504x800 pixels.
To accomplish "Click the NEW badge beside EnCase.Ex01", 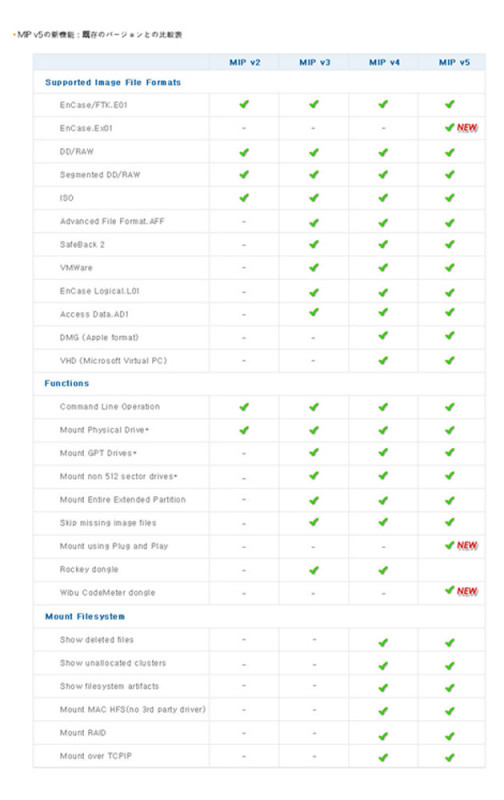I will coord(467,128).
